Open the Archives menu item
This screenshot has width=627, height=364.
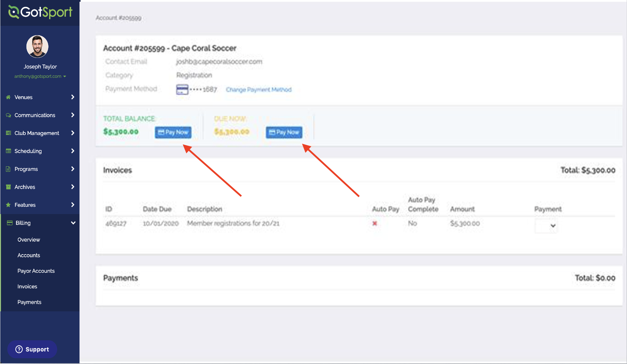tap(40, 187)
